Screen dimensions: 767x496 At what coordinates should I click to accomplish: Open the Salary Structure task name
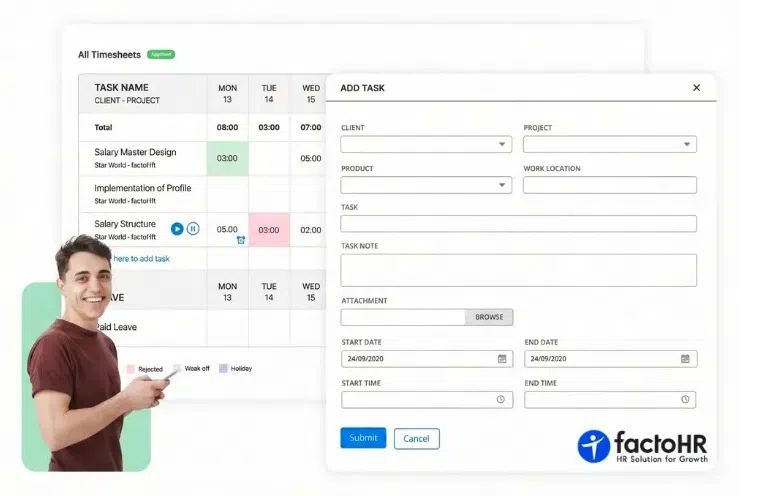(x=125, y=224)
